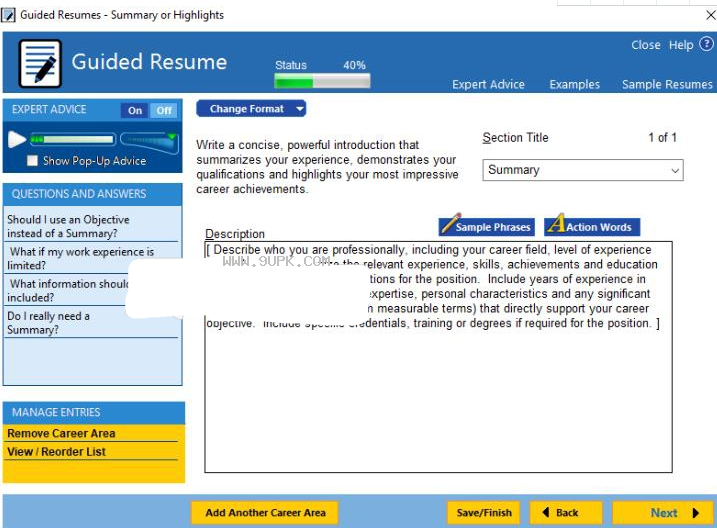The width and height of the screenshot is (717, 528).
Task: Open the Sample Phrases tool
Action: pos(487,226)
